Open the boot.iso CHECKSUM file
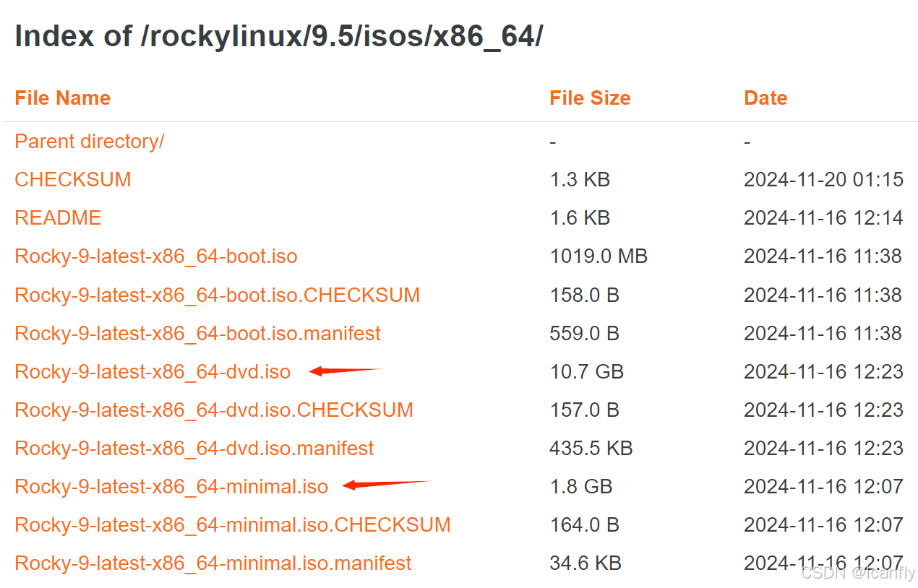Screen dimensions: 918x588 pos(217,295)
